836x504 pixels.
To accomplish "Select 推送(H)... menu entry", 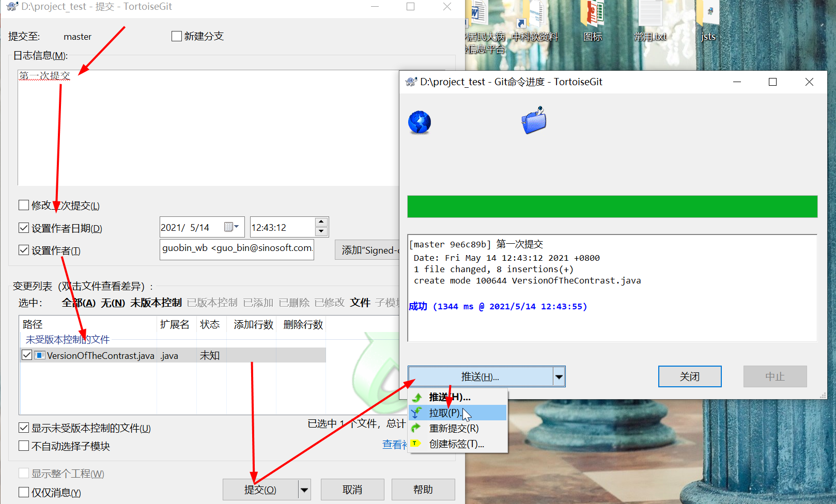I will pyautogui.click(x=458, y=397).
